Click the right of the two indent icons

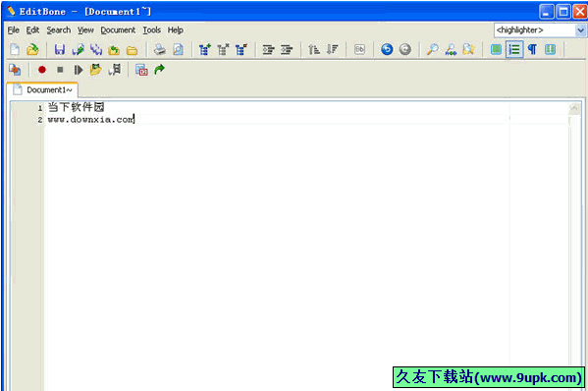287,49
